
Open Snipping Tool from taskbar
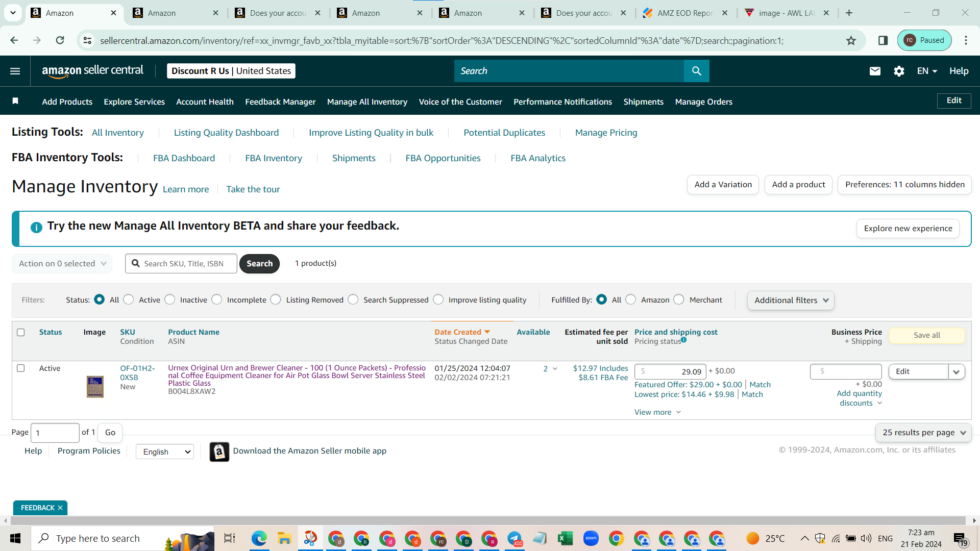[310, 538]
